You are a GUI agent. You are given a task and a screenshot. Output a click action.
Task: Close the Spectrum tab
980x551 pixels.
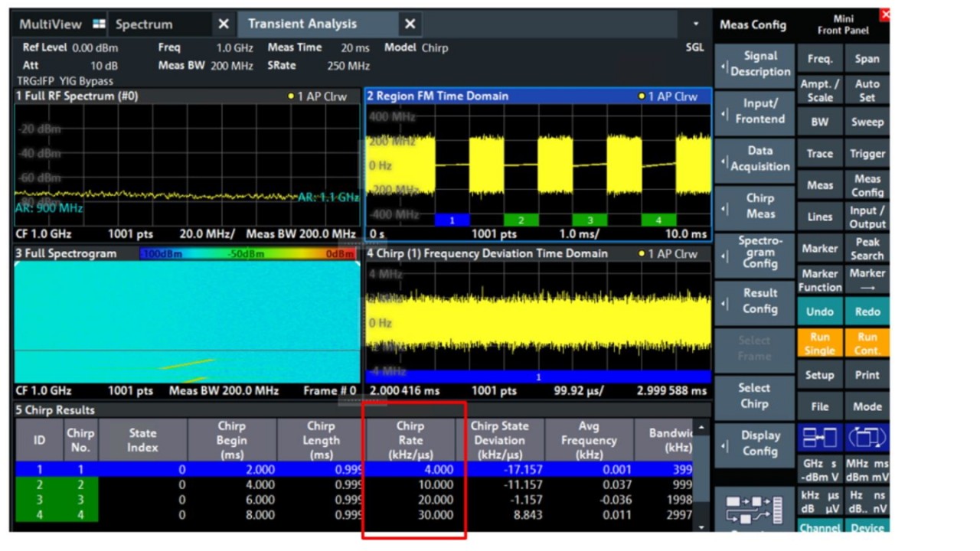(223, 24)
